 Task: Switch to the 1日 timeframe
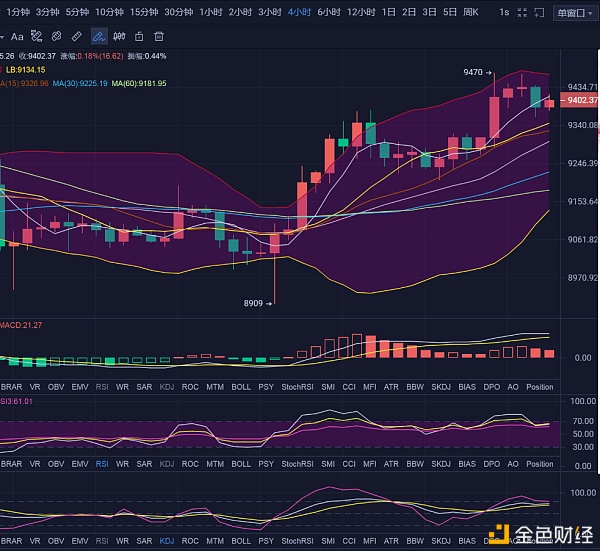pos(389,12)
